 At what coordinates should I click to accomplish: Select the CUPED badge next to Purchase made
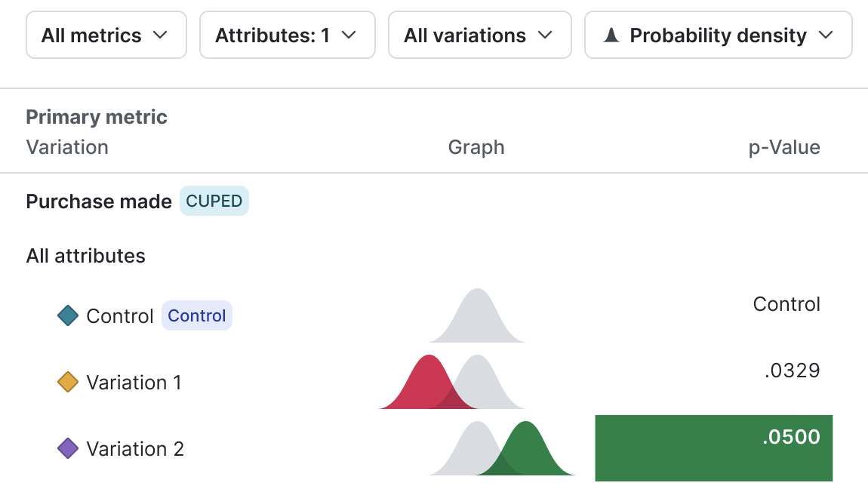pyautogui.click(x=214, y=201)
